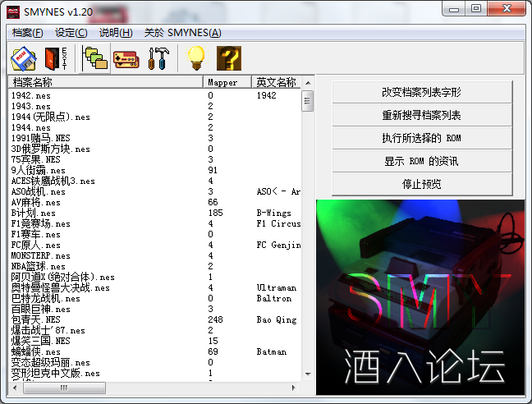Open the 说明(H) menu

click(115, 33)
